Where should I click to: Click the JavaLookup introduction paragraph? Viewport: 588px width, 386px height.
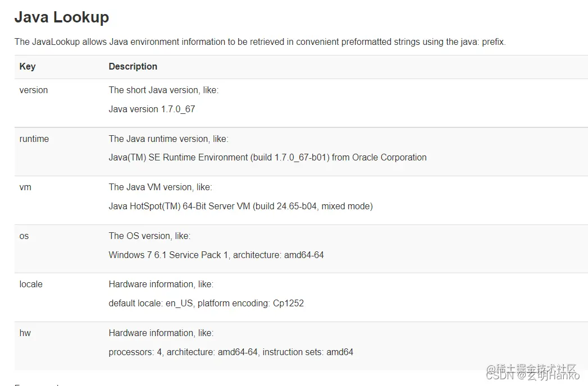click(260, 42)
